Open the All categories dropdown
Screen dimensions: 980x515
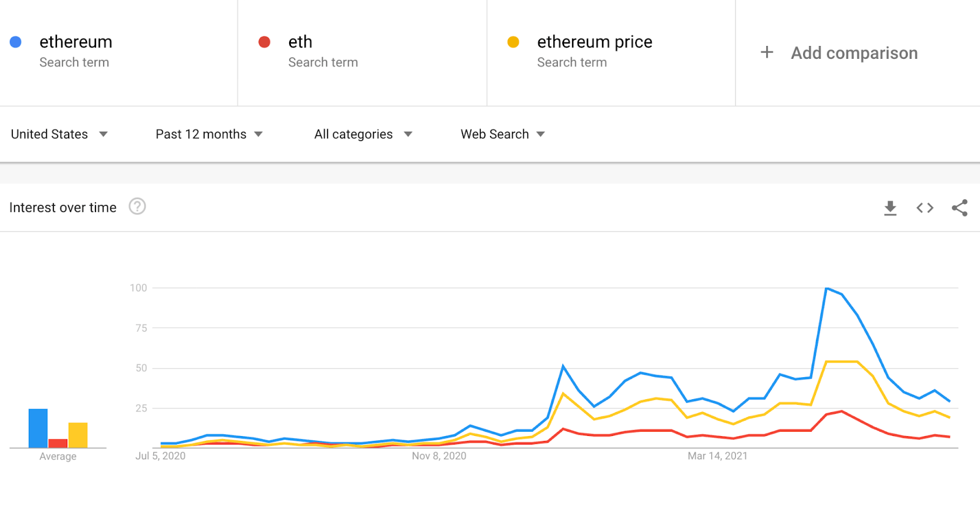pyautogui.click(x=363, y=134)
